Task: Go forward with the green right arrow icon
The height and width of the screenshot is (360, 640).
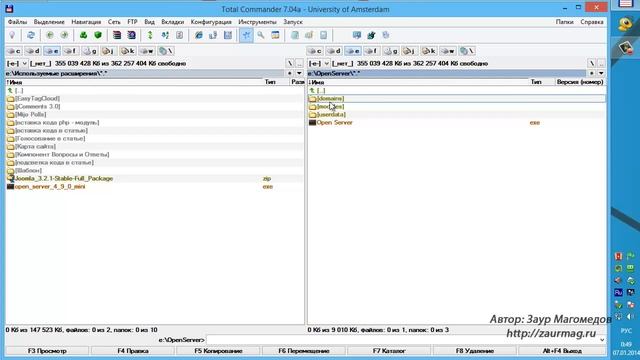Action: point(64,35)
